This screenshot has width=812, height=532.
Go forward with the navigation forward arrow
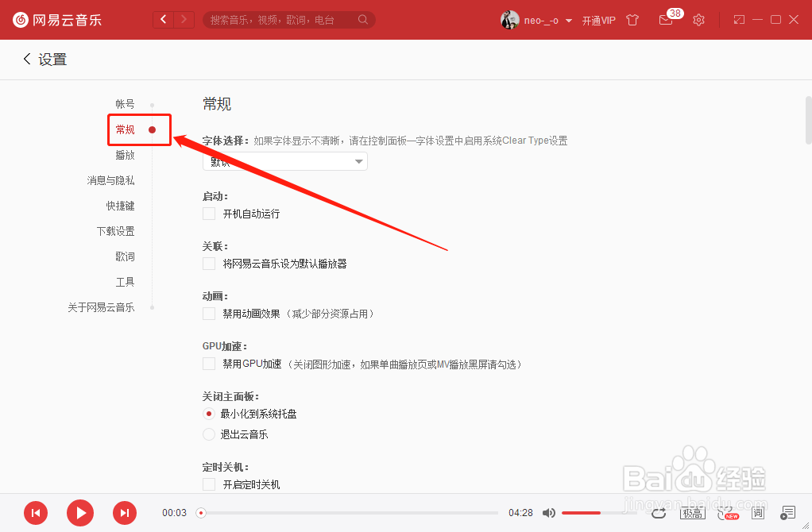[x=184, y=20]
